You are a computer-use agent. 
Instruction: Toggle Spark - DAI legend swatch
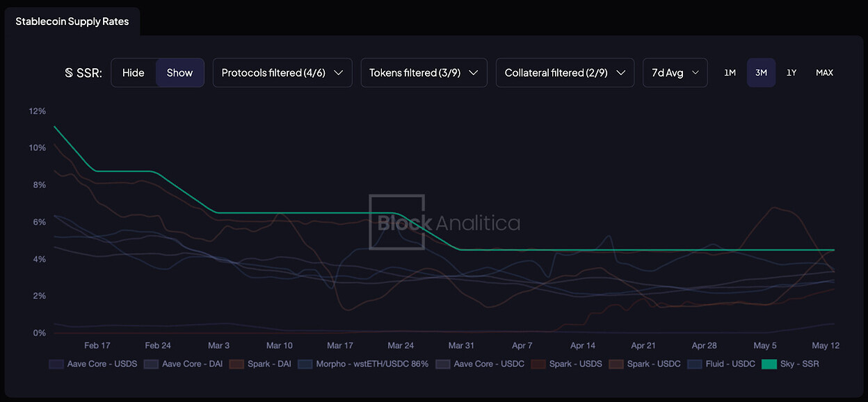(x=236, y=364)
